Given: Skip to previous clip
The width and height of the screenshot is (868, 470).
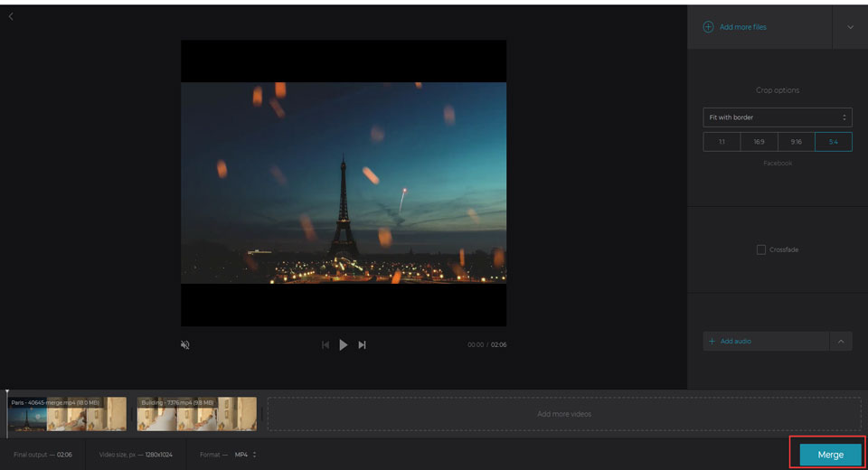Looking at the screenshot, I should point(325,345).
